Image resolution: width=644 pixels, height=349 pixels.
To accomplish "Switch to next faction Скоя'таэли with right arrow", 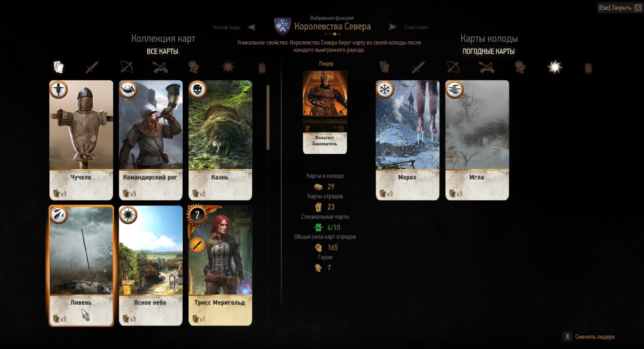I will (393, 27).
